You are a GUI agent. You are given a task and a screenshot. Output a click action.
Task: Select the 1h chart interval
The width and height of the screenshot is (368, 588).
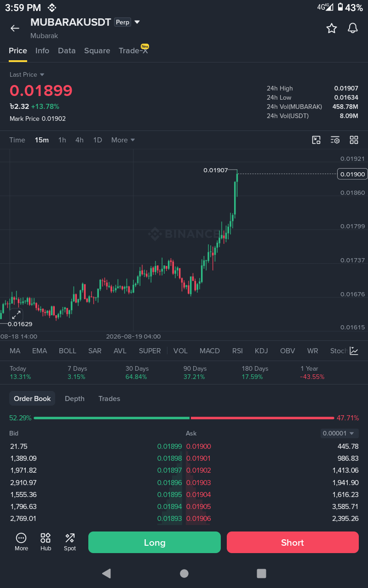62,140
